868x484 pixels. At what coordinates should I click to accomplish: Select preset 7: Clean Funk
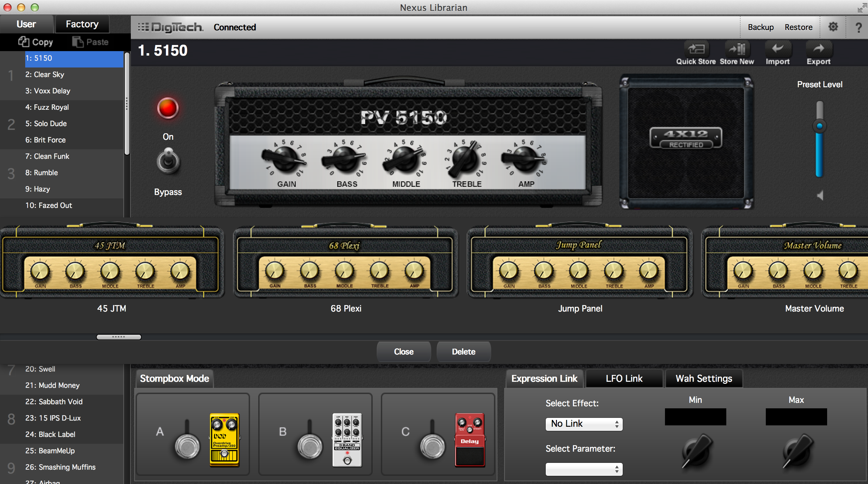pos(74,156)
